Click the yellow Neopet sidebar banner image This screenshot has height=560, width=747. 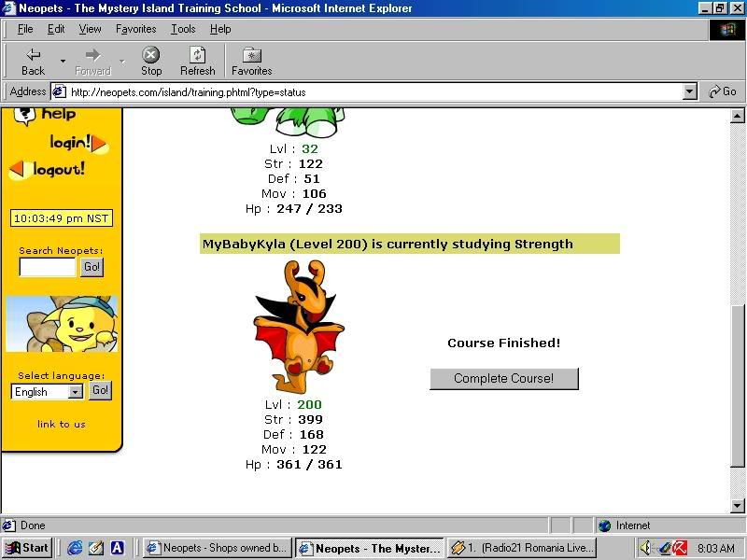coord(62,324)
